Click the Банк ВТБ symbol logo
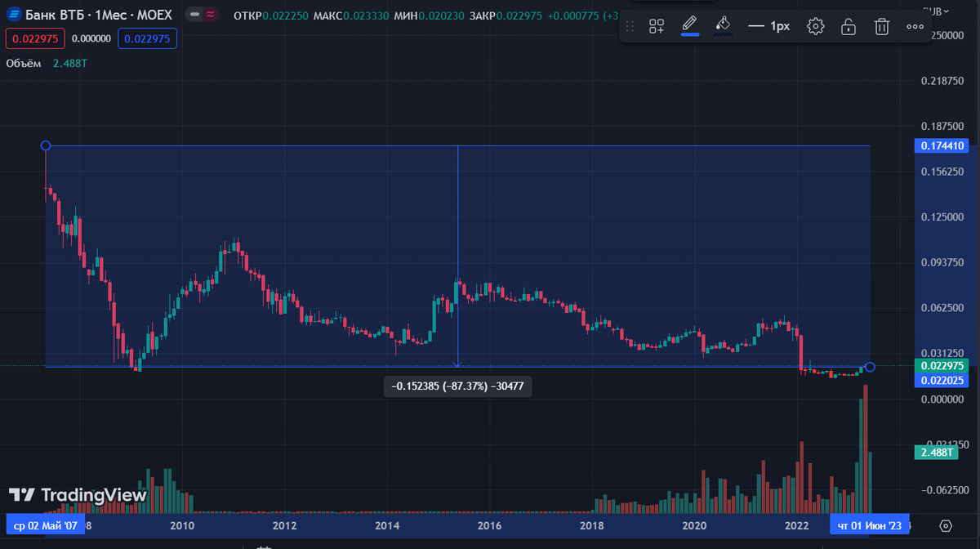980x549 pixels. [x=13, y=15]
